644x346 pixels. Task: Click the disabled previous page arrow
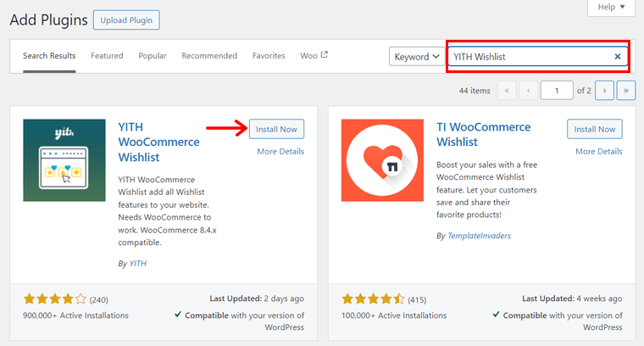click(528, 91)
